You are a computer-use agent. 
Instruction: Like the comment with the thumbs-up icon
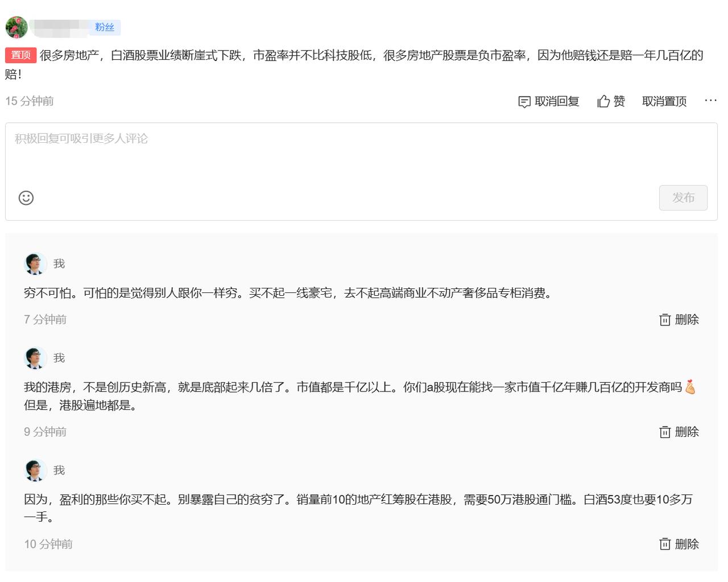click(603, 101)
